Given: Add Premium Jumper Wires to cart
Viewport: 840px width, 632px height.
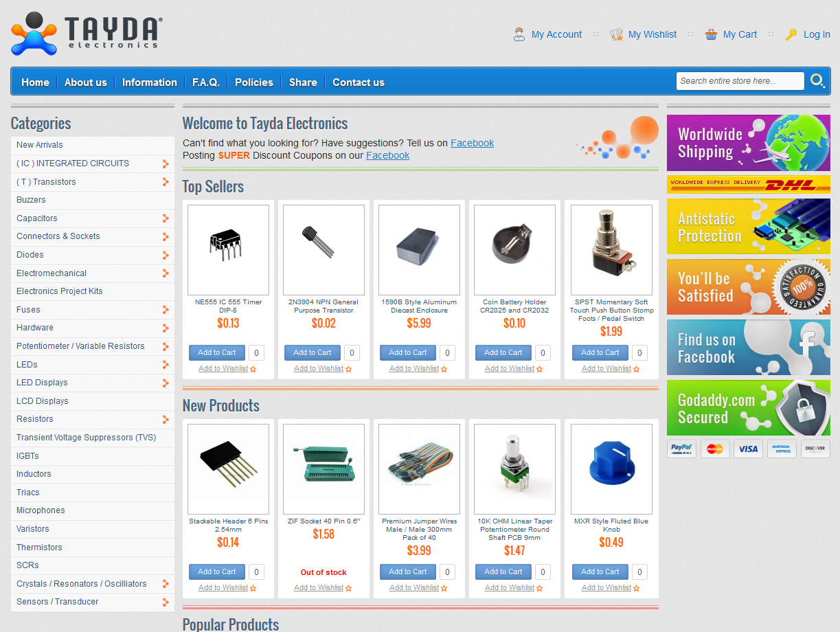Looking at the screenshot, I should (x=408, y=572).
